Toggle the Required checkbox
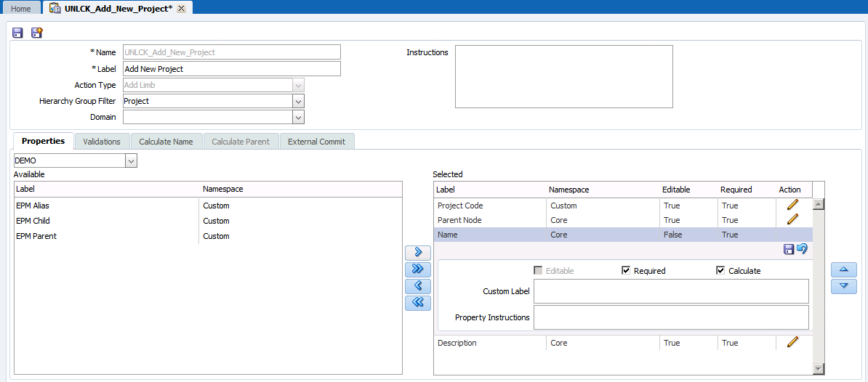Viewport: 868px width, 382px height. (626, 271)
